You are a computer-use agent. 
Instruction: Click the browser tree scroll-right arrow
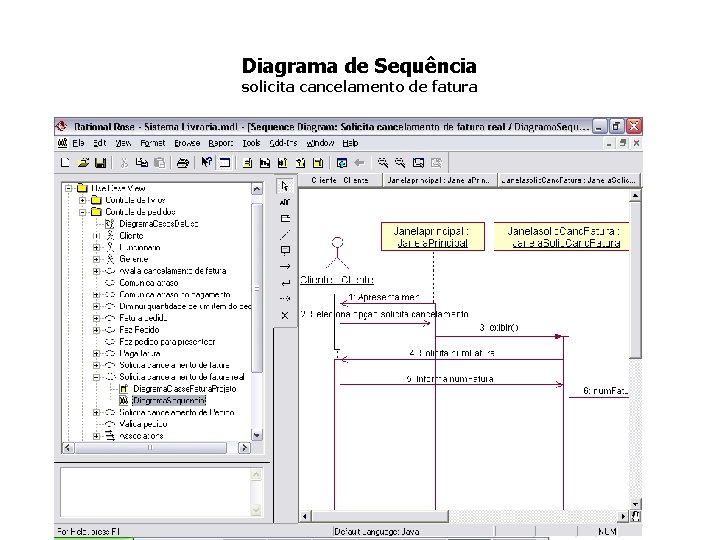click(244, 448)
